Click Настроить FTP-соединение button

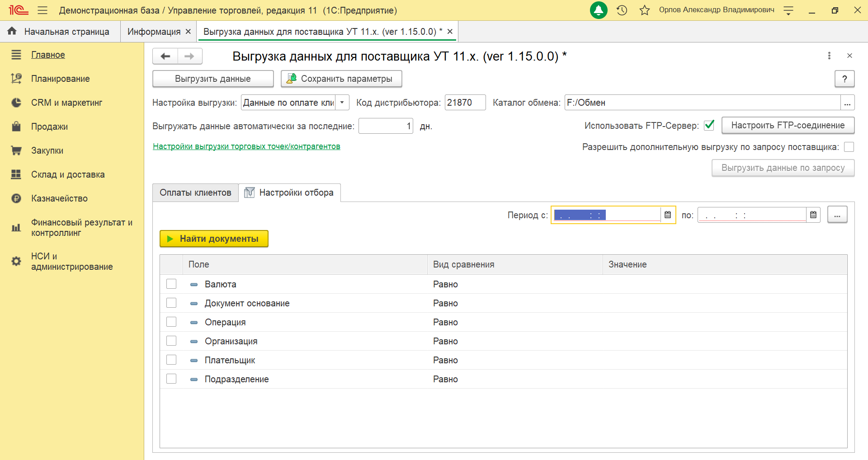(x=788, y=125)
